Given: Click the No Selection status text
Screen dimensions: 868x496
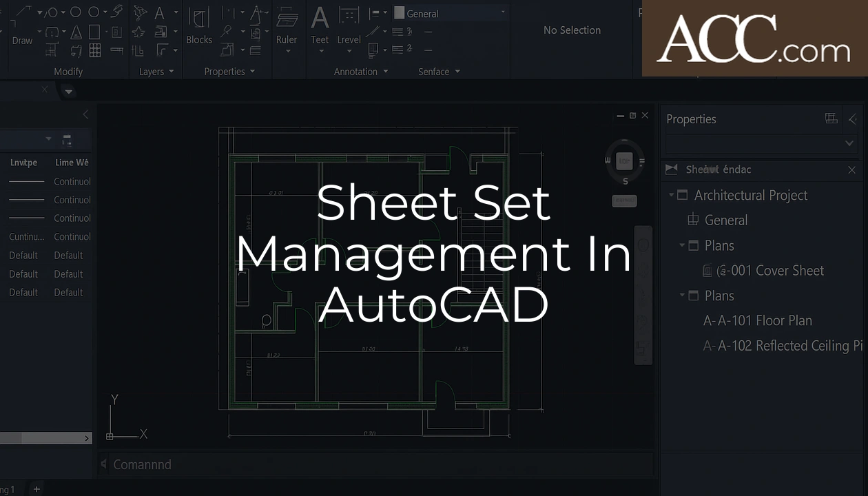Looking at the screenshot, I should [572, 30].
